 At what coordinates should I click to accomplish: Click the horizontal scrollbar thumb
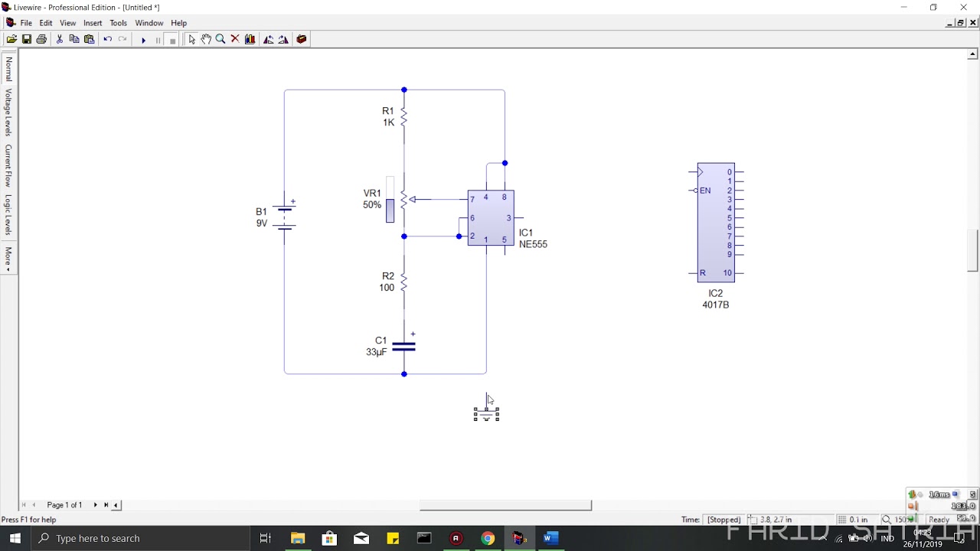click(505, 505)
